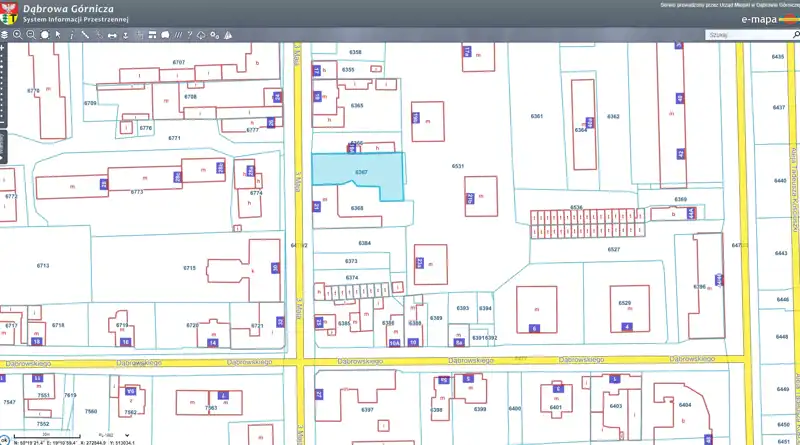Select the object information 'i' tool
The width and height of the screenshot is (800, 445).
click(71, 35)
